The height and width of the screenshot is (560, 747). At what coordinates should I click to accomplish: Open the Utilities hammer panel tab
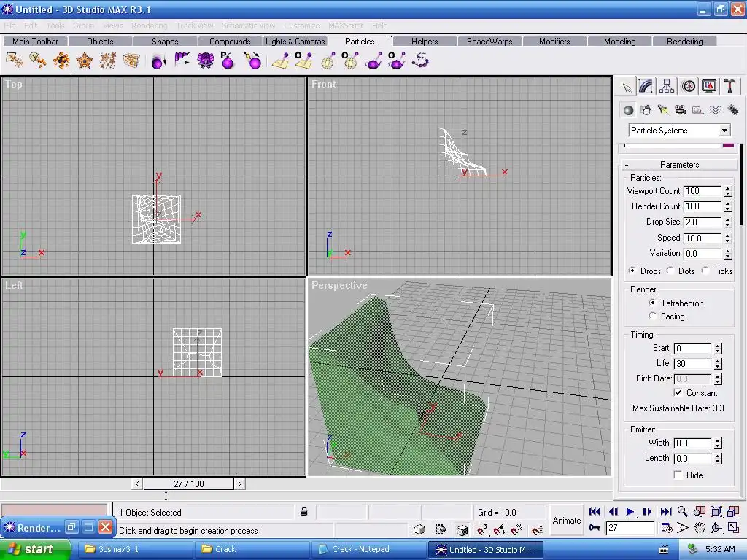point(729,87)
